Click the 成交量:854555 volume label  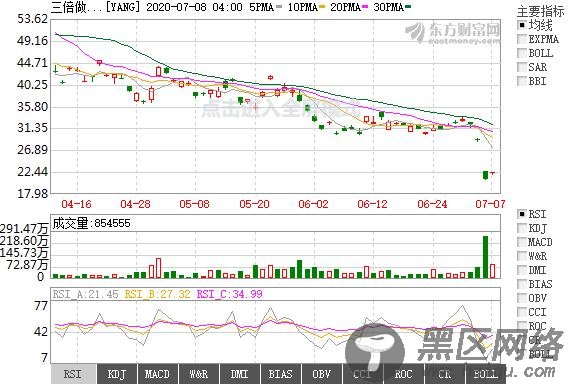tap(91, 223)
